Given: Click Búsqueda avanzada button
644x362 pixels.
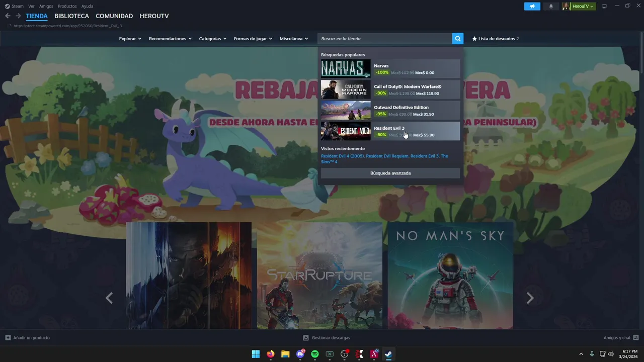Looking at the screenshot, I should tap(390, 173).
